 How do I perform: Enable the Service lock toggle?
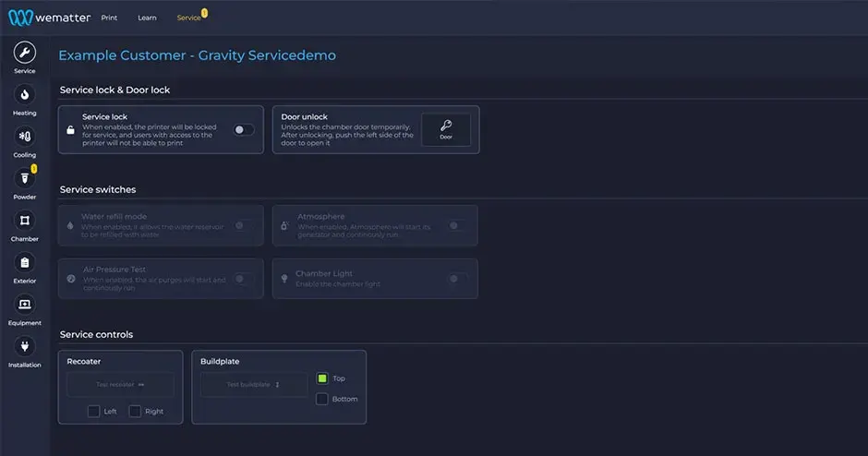click(x=243, y=130)
